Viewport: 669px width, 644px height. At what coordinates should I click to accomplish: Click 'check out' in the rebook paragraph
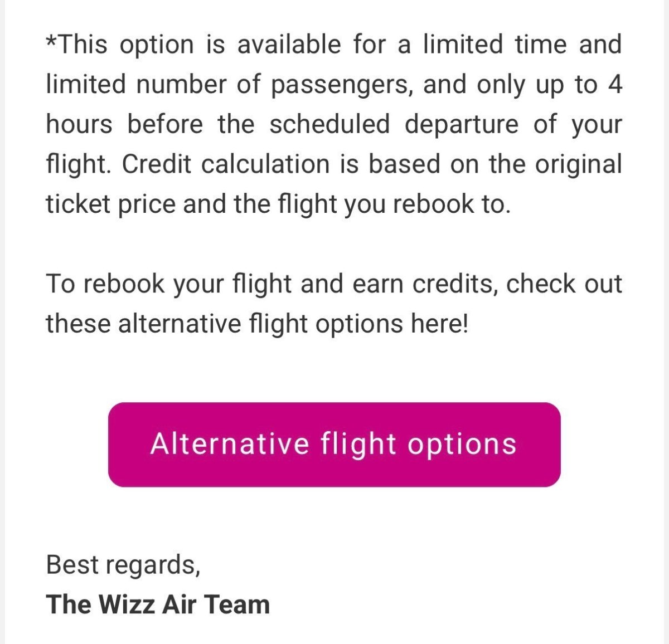563,284
